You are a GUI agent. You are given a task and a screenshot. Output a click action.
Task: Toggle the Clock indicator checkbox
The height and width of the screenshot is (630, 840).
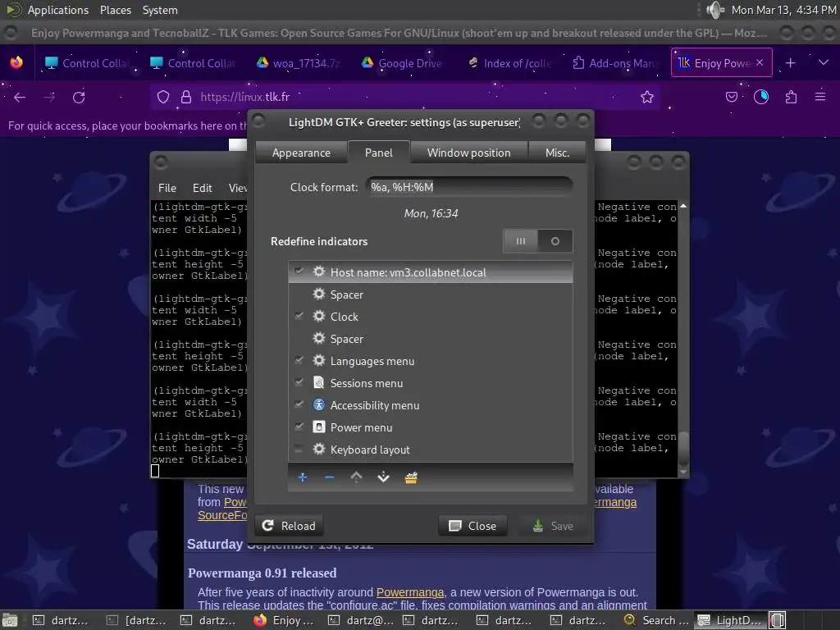pos(299,316)
